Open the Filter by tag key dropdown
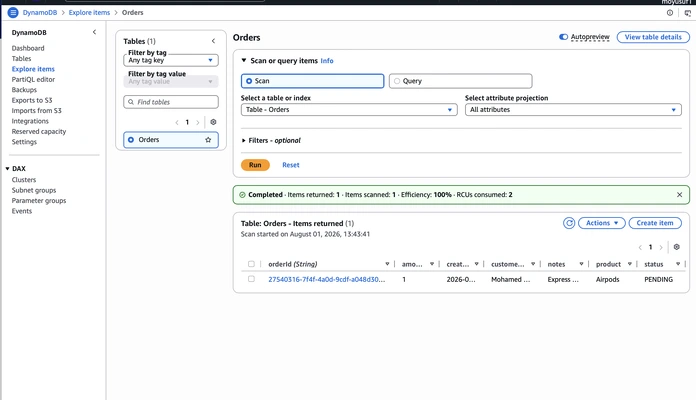Image resolution: width=696 pixels, height=400 pixels. [171, 60]
